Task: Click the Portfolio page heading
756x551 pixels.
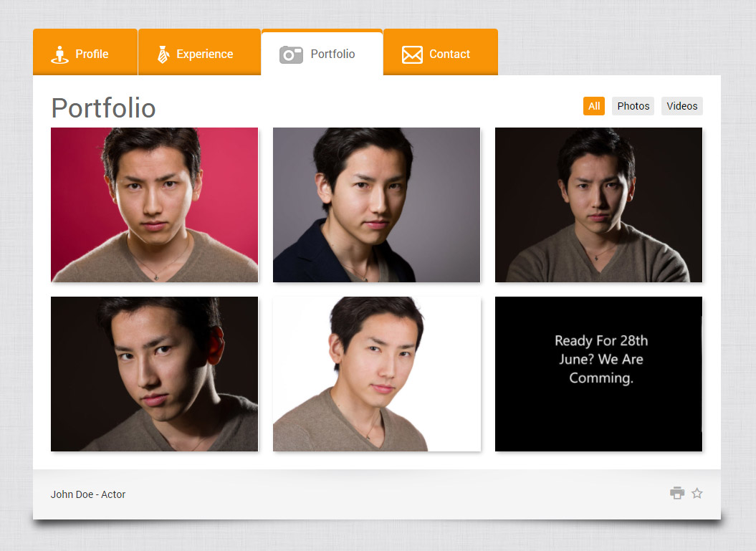Action: coord(102,108)
